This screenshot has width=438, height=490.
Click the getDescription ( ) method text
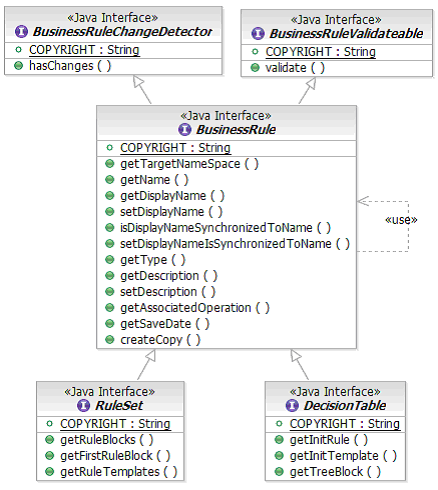[169, 276]
